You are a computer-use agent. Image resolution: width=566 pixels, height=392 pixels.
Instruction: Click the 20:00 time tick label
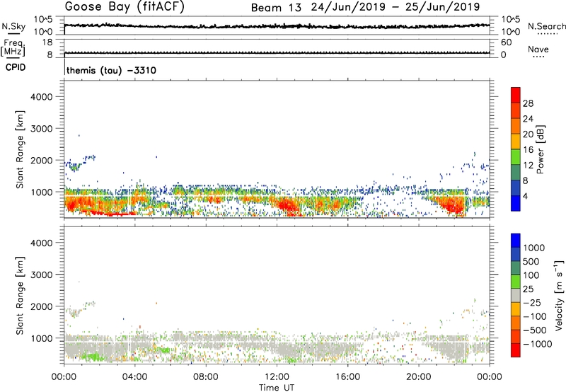coord(419,377)
